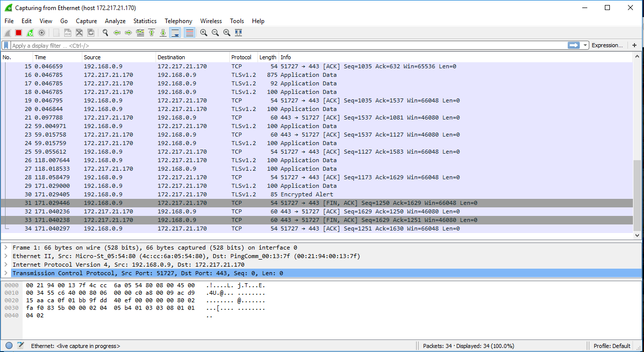Select packet 31 FIN, ACK row

pos(317,203)
